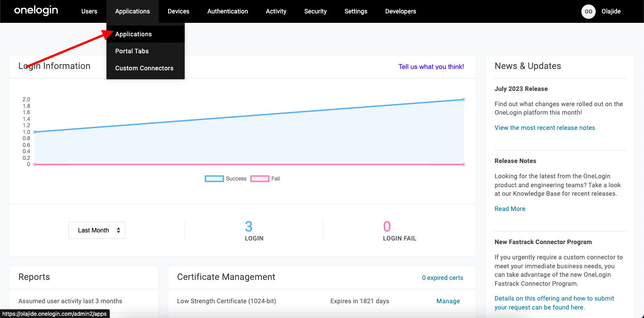644x318 pixels.
Task: Click the News & Updates heading
Action: pos(528,66)
